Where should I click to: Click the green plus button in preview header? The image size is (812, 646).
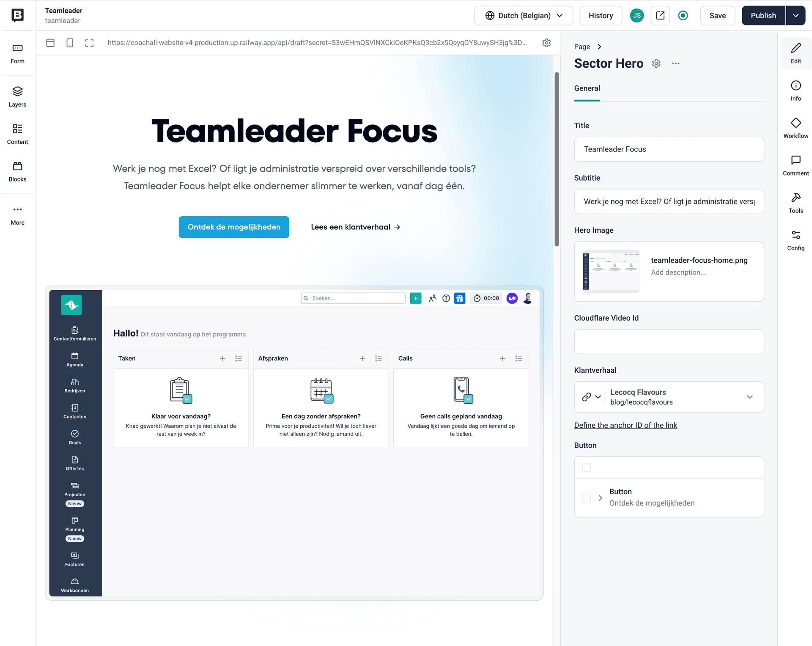coord(416,298)
